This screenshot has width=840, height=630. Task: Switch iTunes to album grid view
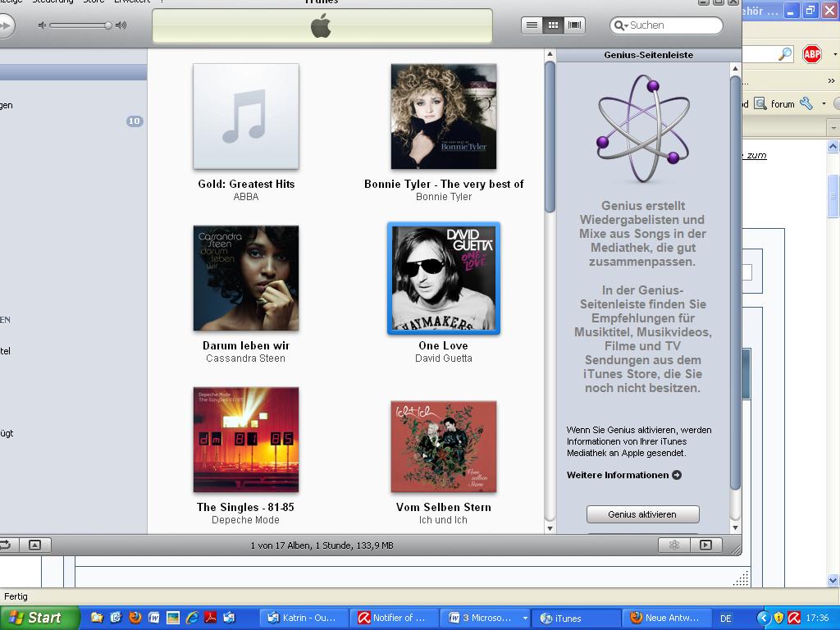pos(553,25)
